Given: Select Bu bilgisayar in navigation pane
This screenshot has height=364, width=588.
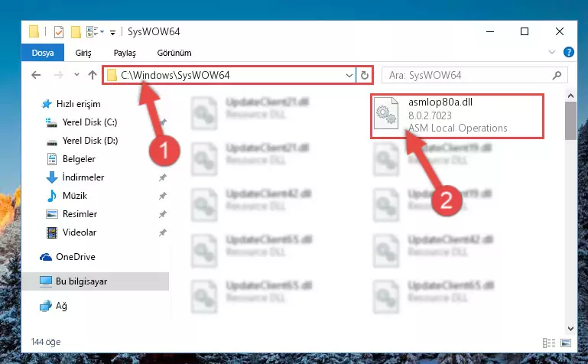Looking at the screenshot, I should click(95, 281).
